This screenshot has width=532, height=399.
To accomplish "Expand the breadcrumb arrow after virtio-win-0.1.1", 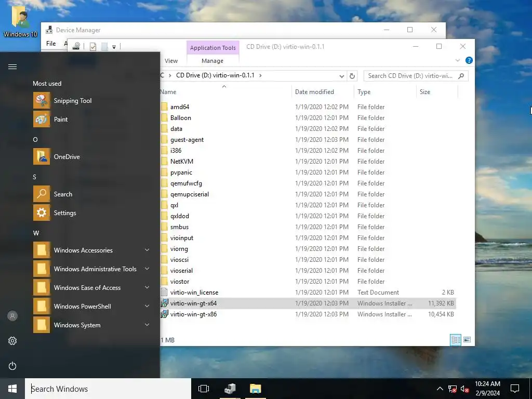I will pos(261,75).
